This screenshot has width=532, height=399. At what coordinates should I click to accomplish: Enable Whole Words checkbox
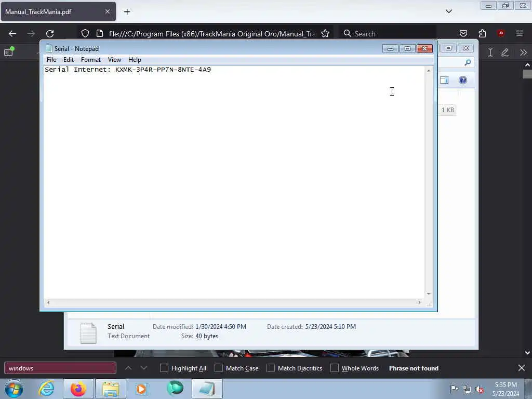coord(335,368)
